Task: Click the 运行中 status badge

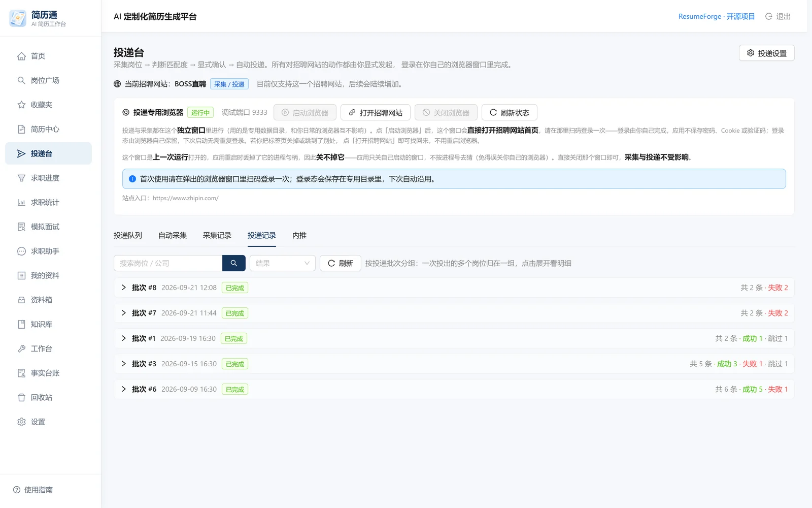Action: click(x=200, y=112)
